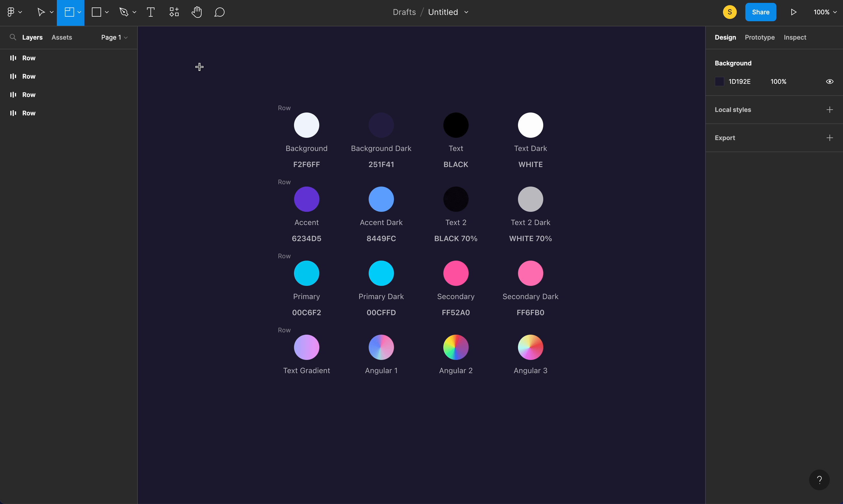Screen dimensions: 843x504
Task: Open the Figma main menu
Action: (11, 12)
